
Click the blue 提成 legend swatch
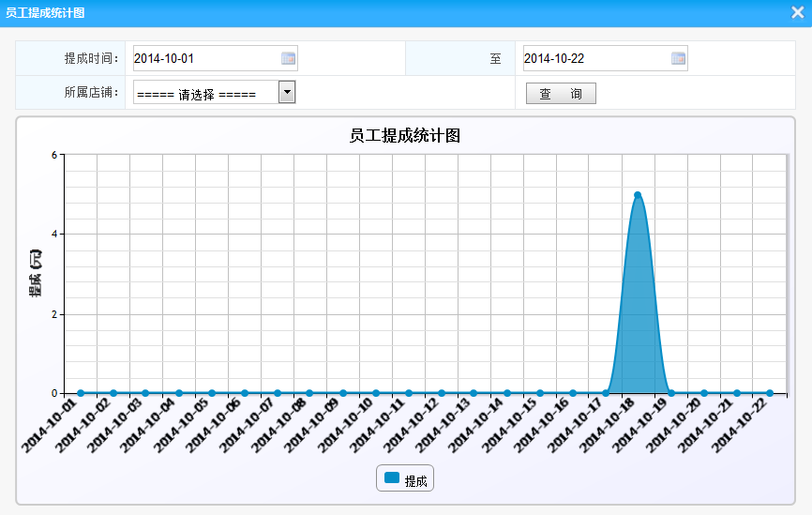click(x=392, y=478)
